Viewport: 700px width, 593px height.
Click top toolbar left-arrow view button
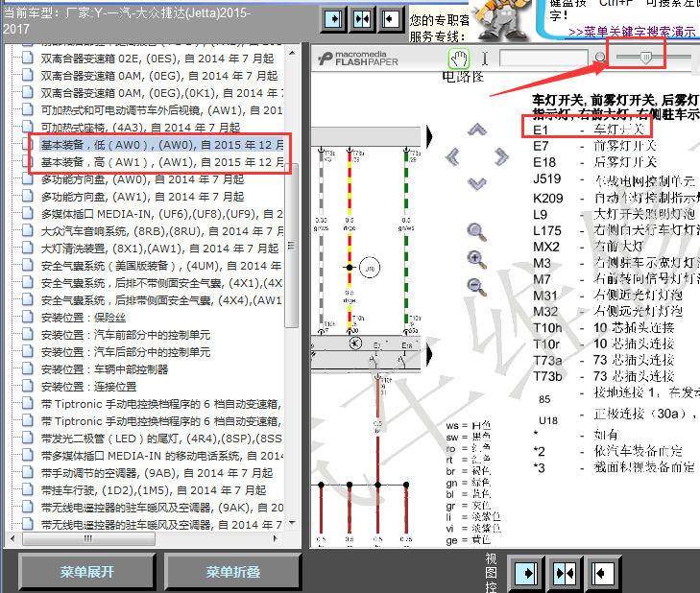(x=390, y=19)
